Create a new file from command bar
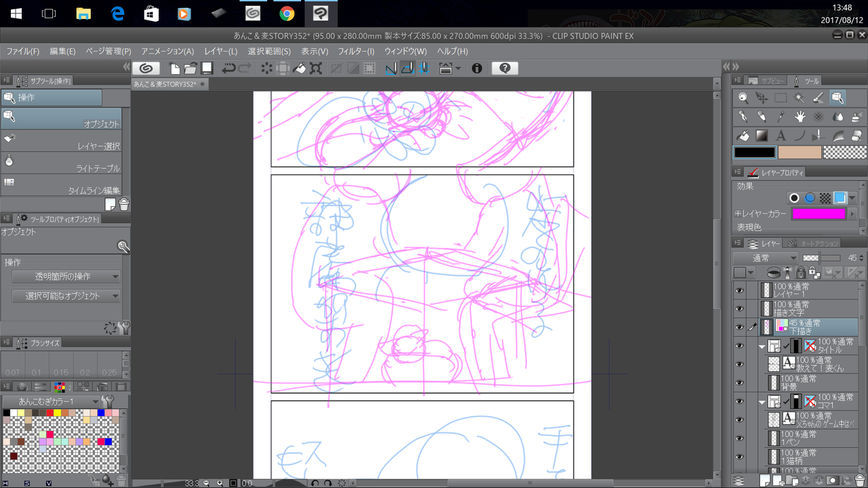 [175, 68]
